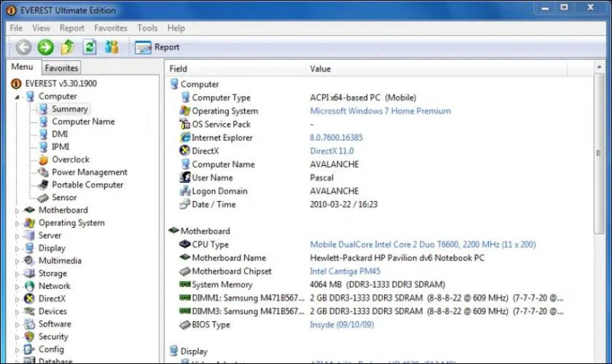Select Power Management in the tree

click(83, 172)
